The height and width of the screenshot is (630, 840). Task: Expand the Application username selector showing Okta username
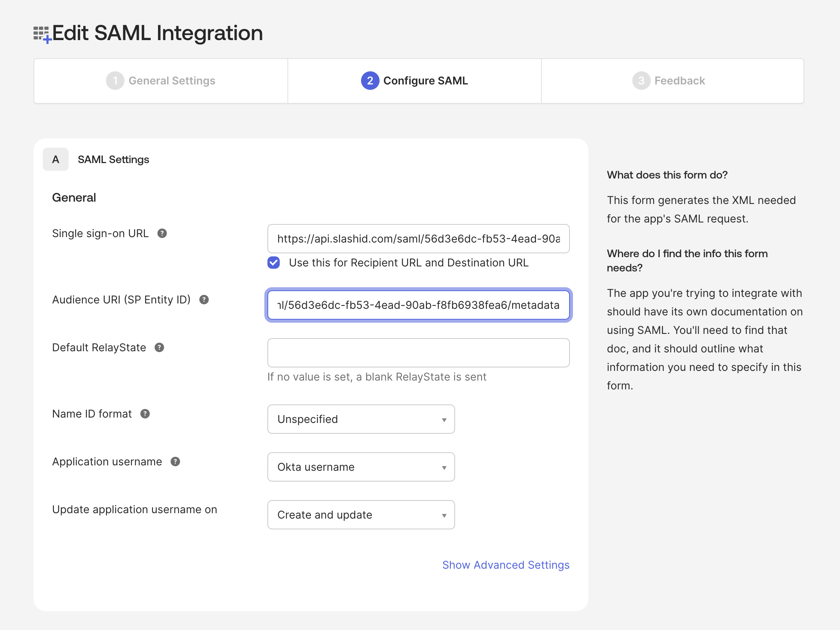tap(361, 467)
